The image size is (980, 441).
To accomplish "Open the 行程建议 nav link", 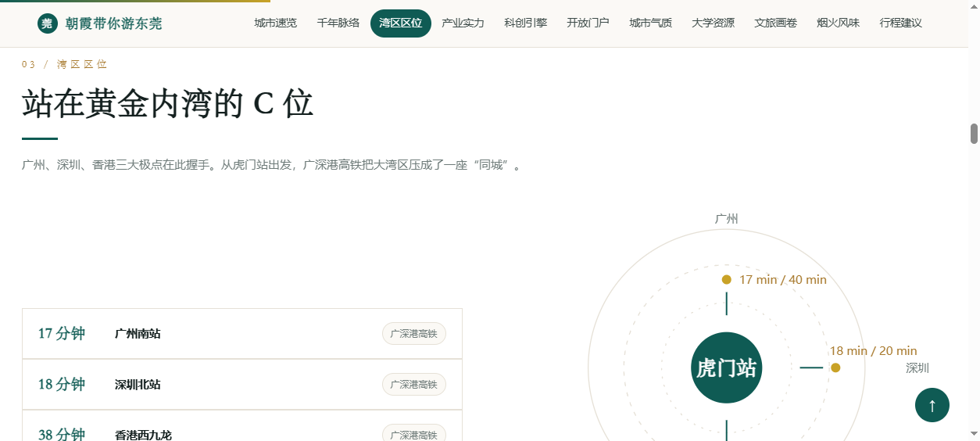I will [x=901, y=23].
